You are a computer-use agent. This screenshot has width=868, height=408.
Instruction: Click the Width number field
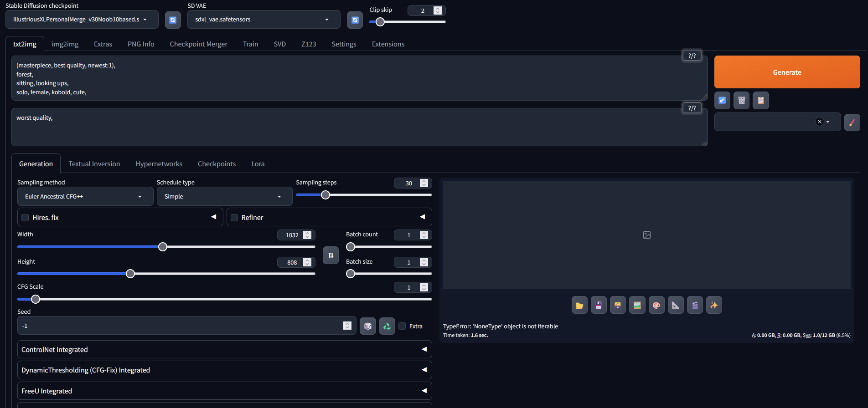pos(296,235)
